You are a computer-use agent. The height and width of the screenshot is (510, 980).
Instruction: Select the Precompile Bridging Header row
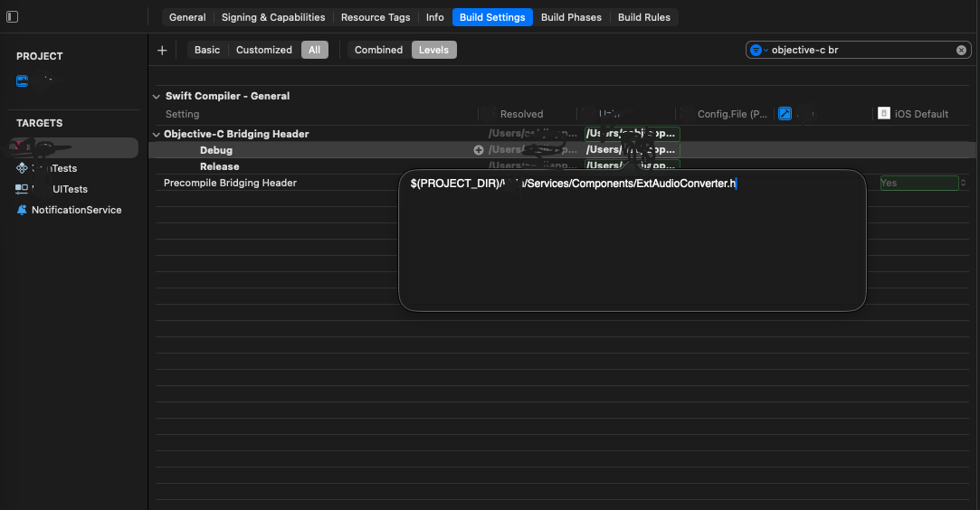[276, 183]
